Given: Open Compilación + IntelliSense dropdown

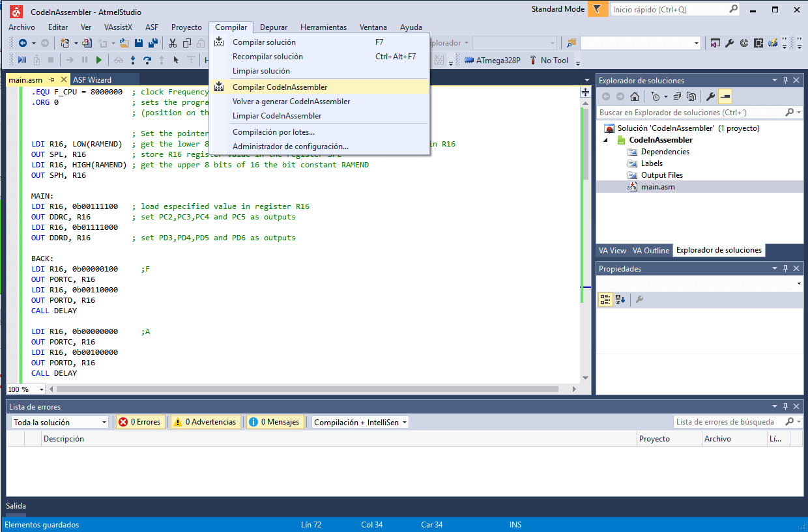Looking at the screenshot, I should 360,422.
